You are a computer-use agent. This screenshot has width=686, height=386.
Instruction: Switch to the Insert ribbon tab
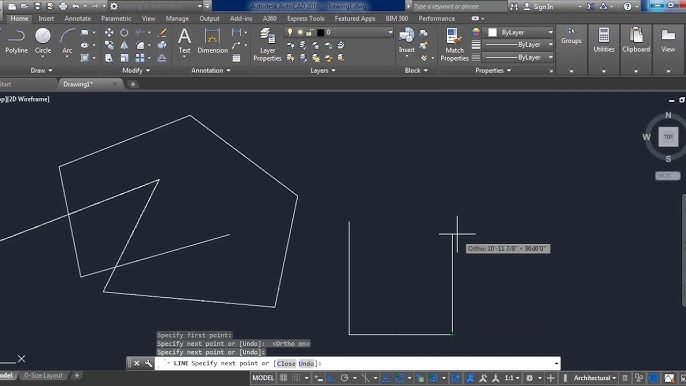click(x=46, y=18)
